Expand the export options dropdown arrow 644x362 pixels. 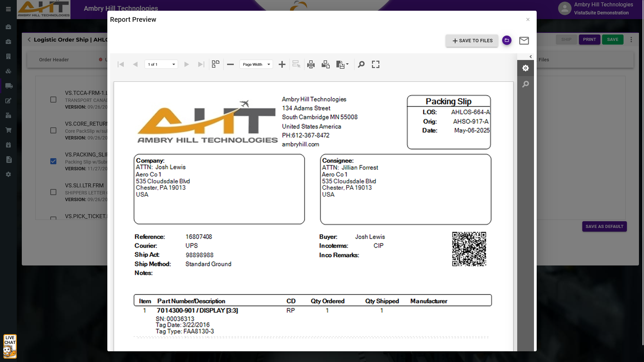347,64
